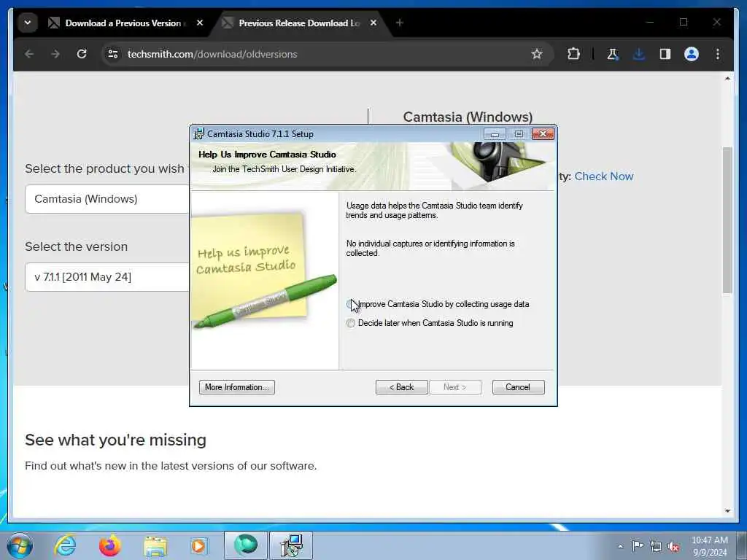Open network status tray icon
This screenshot has height=560, width=747.
[656, 546]
